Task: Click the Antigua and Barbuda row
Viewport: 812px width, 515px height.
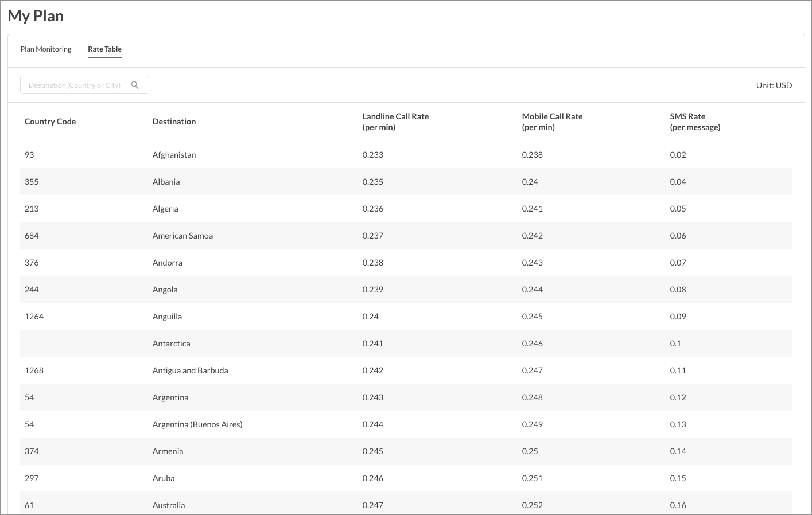Action: pyautogui.click(x=406, y=370)
